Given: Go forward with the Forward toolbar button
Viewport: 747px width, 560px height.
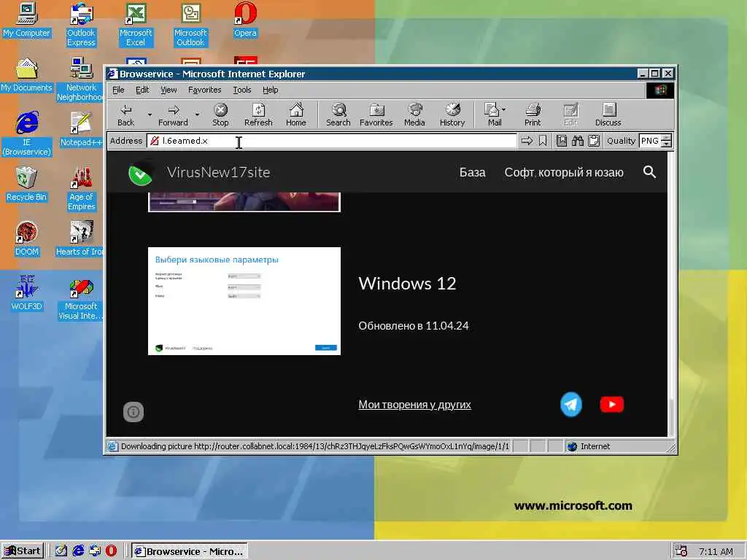Looking at the screenshot, I should (173, 115).
